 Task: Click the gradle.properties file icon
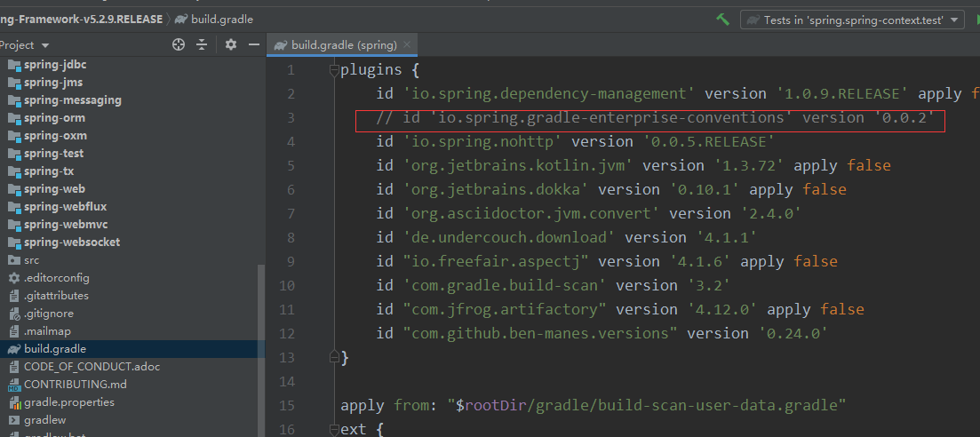13,402
